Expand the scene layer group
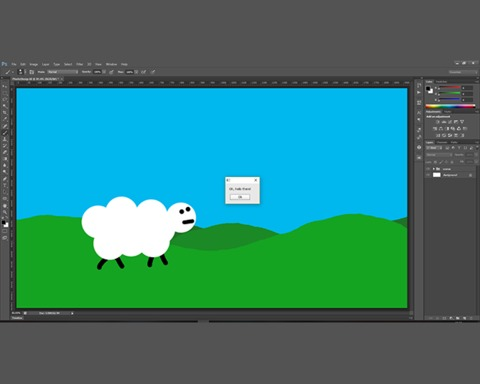This screenshot has width=480, height=384. (x=434, y=169)
